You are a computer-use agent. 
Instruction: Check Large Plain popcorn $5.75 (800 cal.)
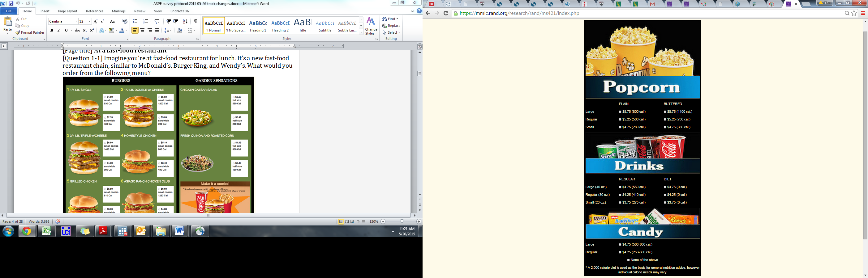point(620,112)
